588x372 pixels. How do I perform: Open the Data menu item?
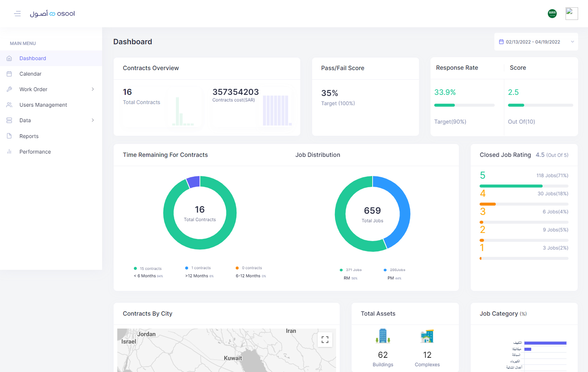pos(51,120)
